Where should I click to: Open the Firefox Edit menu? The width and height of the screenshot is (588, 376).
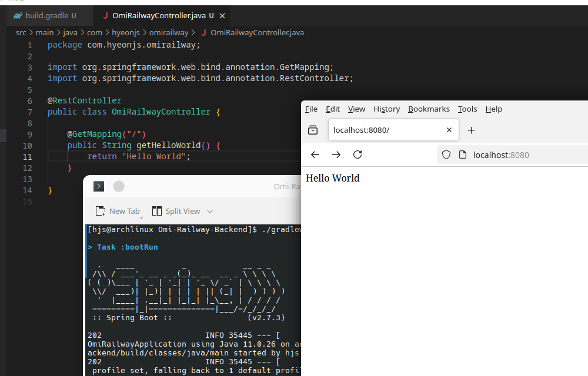coord(333,109)
